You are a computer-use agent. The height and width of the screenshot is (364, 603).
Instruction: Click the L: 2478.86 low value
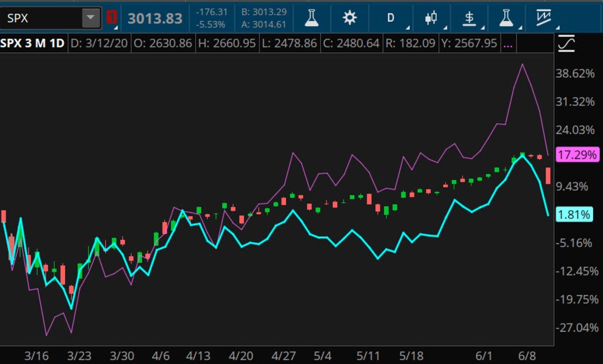[290, 44]
